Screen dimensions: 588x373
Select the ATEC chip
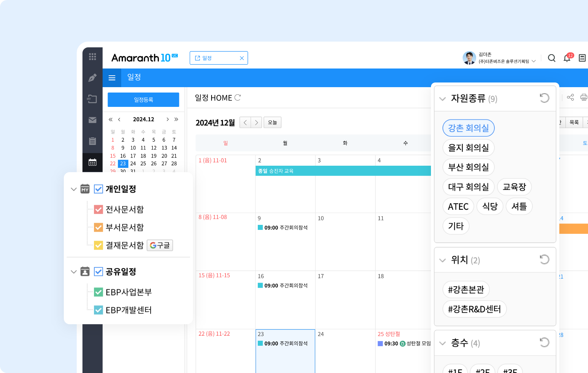click(458, 207)
